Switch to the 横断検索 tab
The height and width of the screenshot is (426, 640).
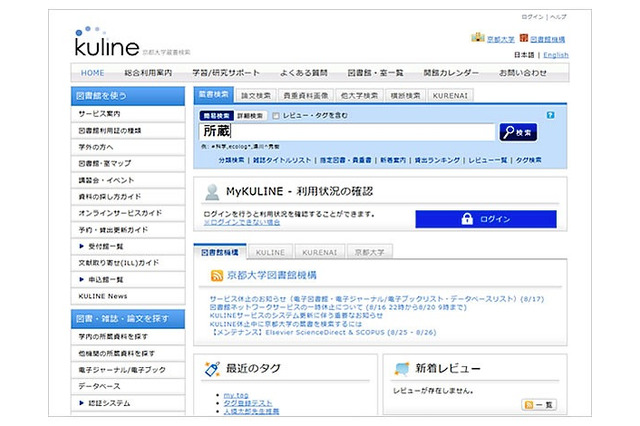(x=405, y=95)
